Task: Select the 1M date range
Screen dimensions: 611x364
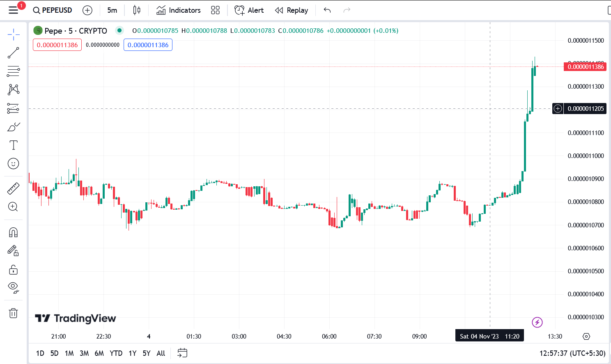Action: [69, 353]
